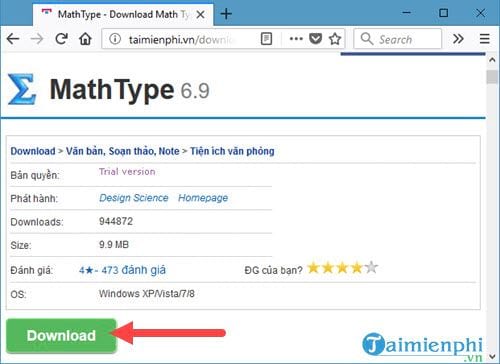The height and width of the screenshot is (364, 500).
Task: Open the 473 đánh giá ratings link
Action: [x=134, y=270]
